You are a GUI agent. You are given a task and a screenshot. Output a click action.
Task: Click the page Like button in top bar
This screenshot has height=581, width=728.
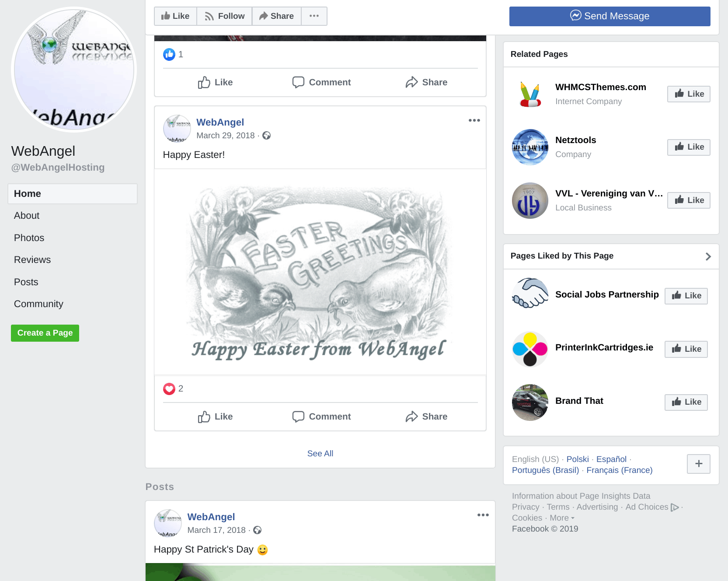pos(175,16)
